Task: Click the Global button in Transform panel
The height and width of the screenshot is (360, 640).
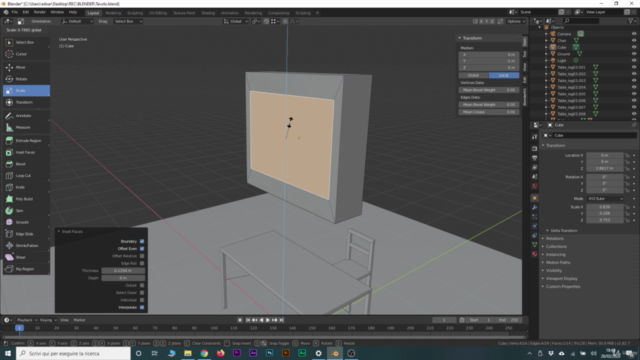Action: click(473, 76)
